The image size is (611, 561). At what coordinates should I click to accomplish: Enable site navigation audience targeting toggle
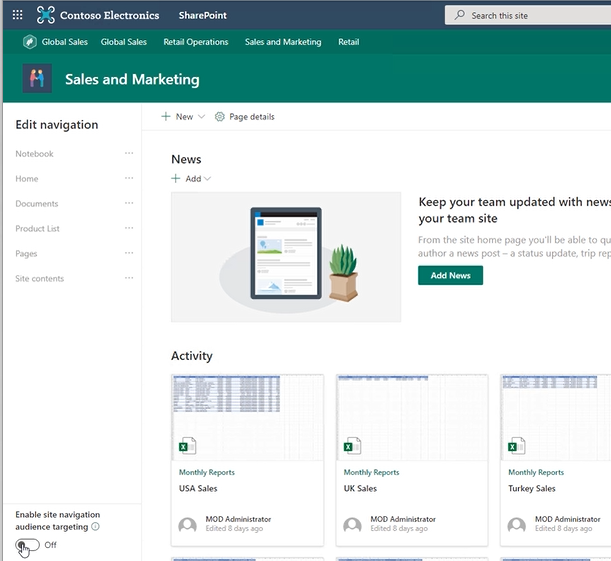tap(28, 545)
